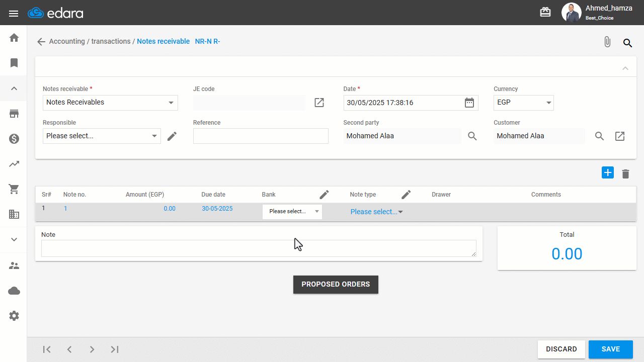Open Customer record in new window
This screenshot has height=362, width=644.
click(x=620, y=136)
